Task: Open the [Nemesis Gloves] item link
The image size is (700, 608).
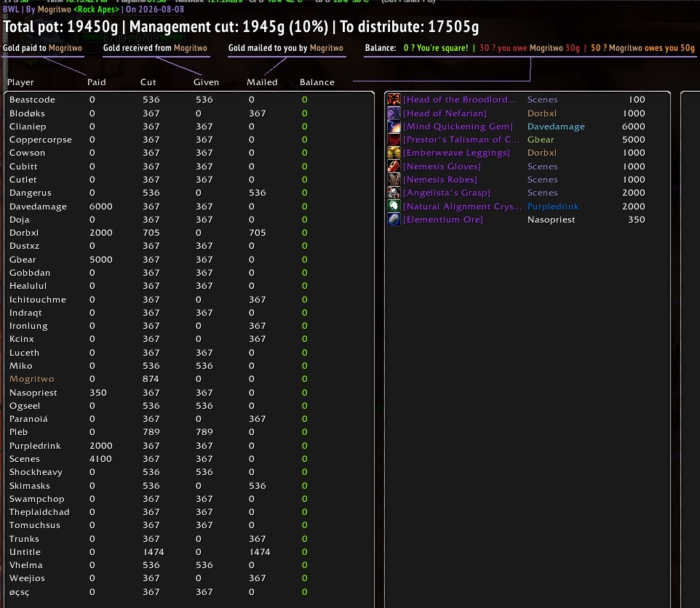Action: coord(442,167)
